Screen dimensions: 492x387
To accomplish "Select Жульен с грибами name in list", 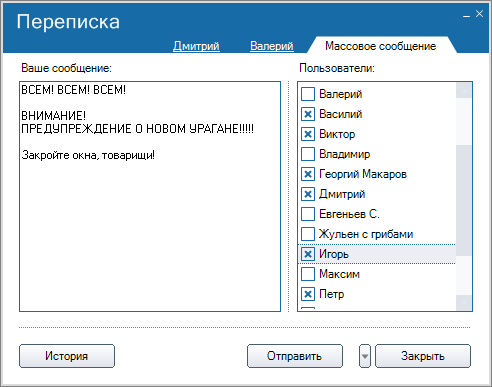I will [366, 234].
